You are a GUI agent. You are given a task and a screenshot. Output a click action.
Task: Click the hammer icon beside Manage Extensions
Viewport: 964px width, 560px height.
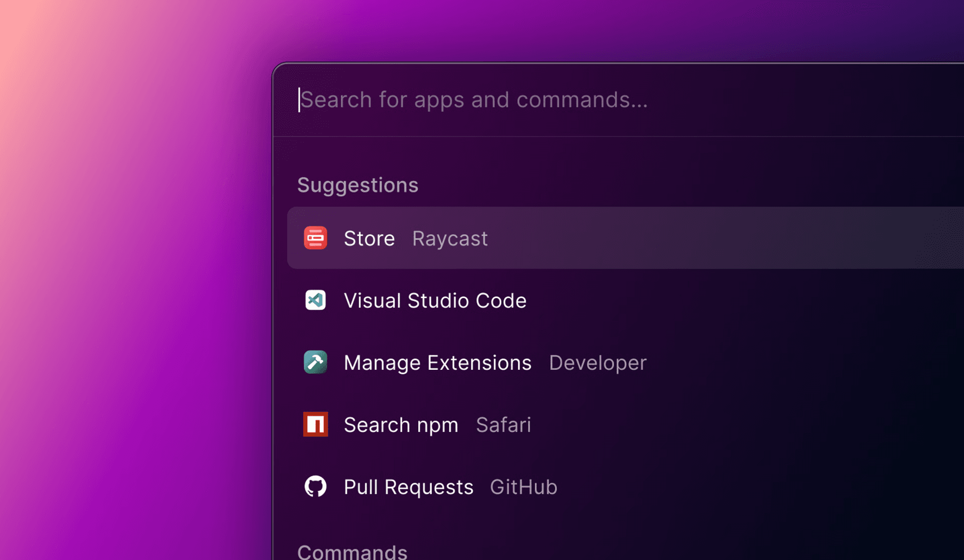(315, 362)
